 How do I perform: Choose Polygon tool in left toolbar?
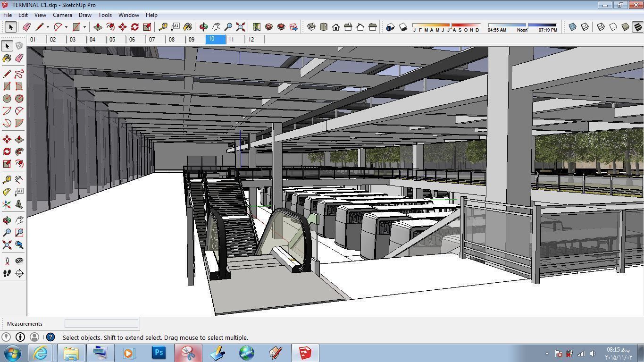tap(19, 99)
